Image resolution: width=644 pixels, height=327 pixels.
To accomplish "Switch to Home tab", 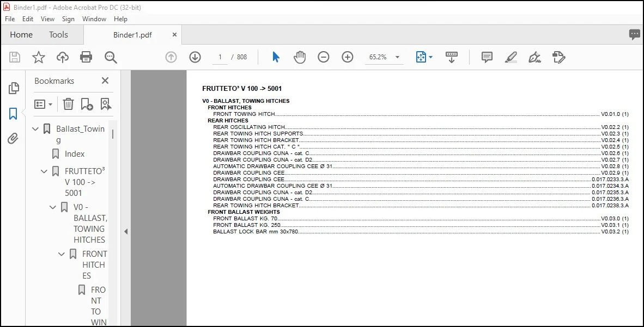I will [21, 35].
